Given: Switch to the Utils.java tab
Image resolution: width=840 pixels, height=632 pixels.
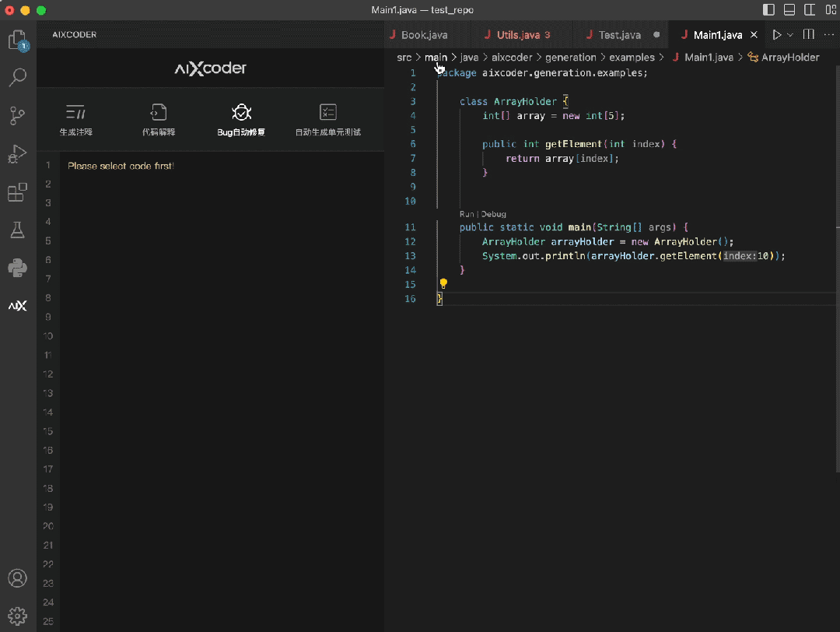Looking at the screenshot, I should (x=518, y=35).
